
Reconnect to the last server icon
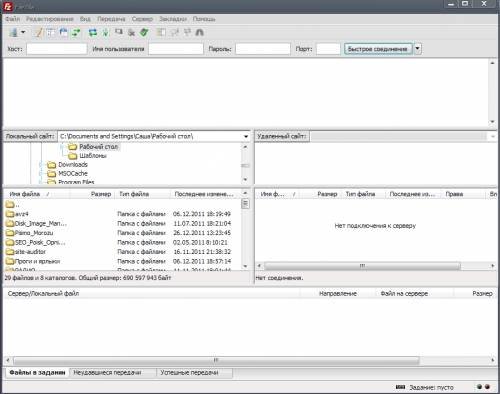click(x=144, y=32)
